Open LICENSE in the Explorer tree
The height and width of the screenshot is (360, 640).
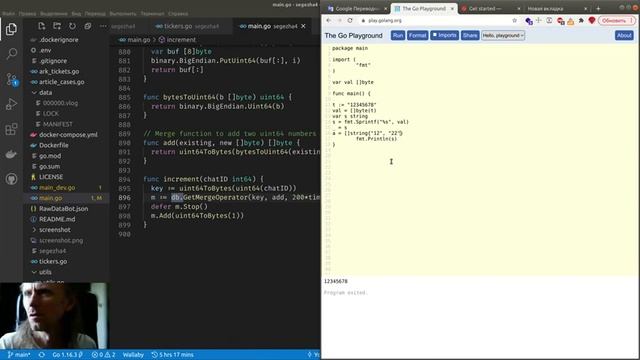[51, 177]
